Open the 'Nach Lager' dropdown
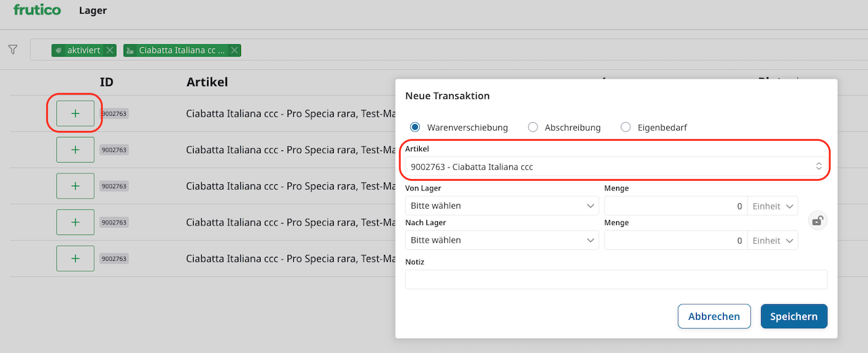Viewport: 868px width, 353px height. click(501, 241)
